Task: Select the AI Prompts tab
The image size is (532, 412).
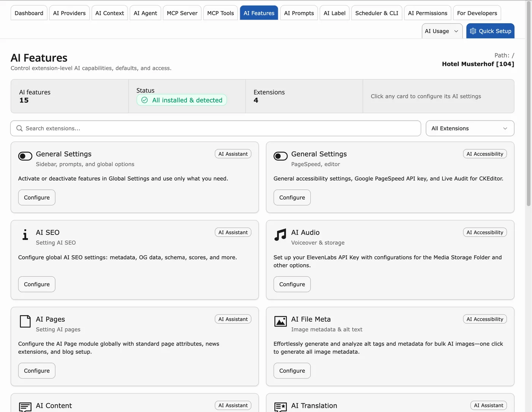Action: click(299, 13)
